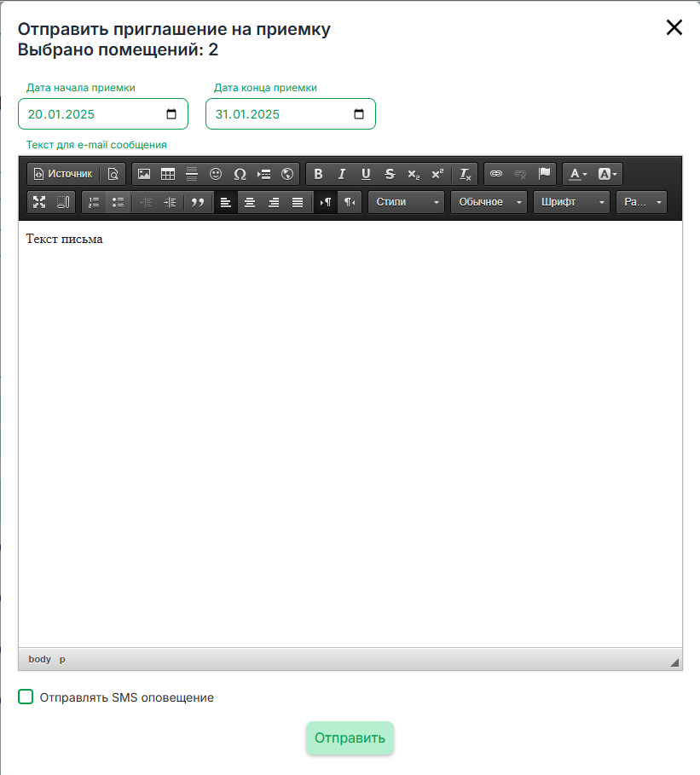Open calendar for Дата конца приемки

coord(359,114)
